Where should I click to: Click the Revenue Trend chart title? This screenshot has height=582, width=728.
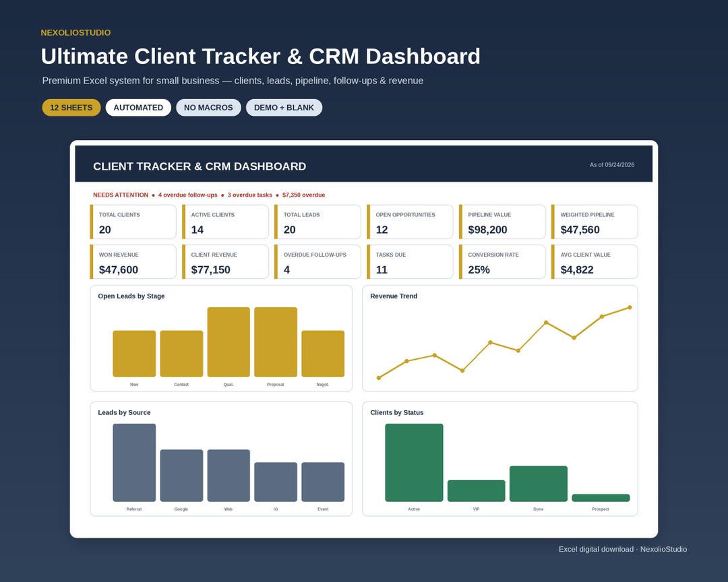pos(394,296)
